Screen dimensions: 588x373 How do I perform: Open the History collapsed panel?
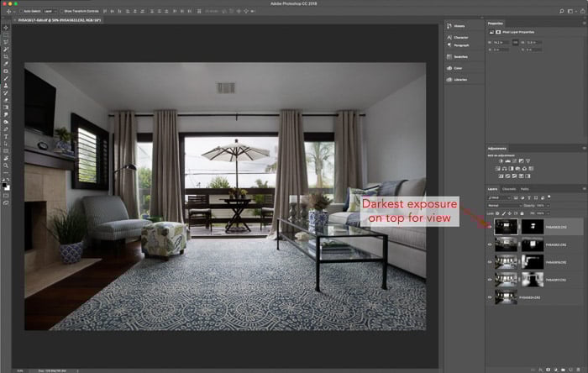[x=456, y=26]
